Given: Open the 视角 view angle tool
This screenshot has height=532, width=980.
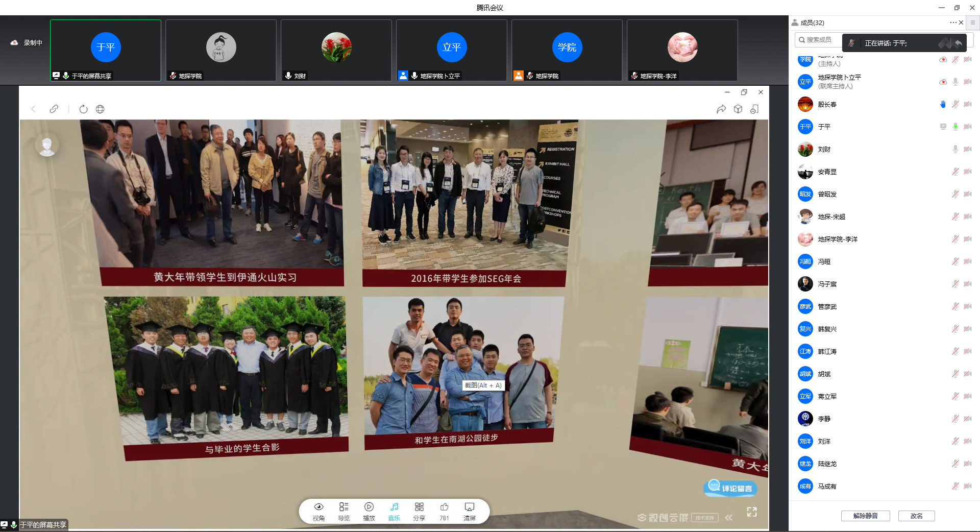Looking at the screenshot, I should (x=318, y=511).
